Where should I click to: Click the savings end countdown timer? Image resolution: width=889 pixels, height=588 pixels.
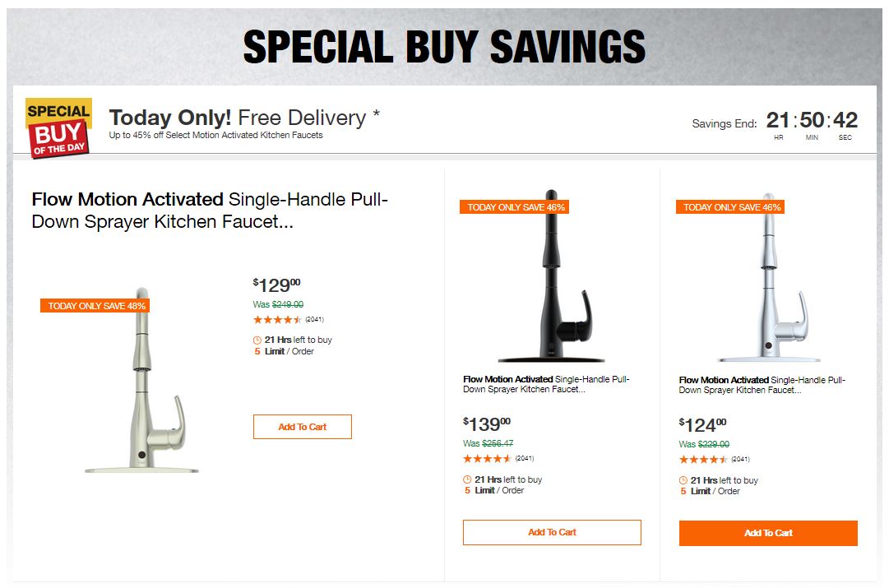tap(811, 123)
